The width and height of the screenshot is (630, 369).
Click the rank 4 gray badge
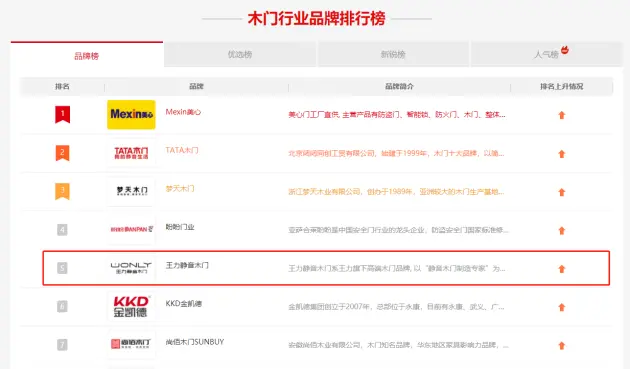(x=62, y=230)
